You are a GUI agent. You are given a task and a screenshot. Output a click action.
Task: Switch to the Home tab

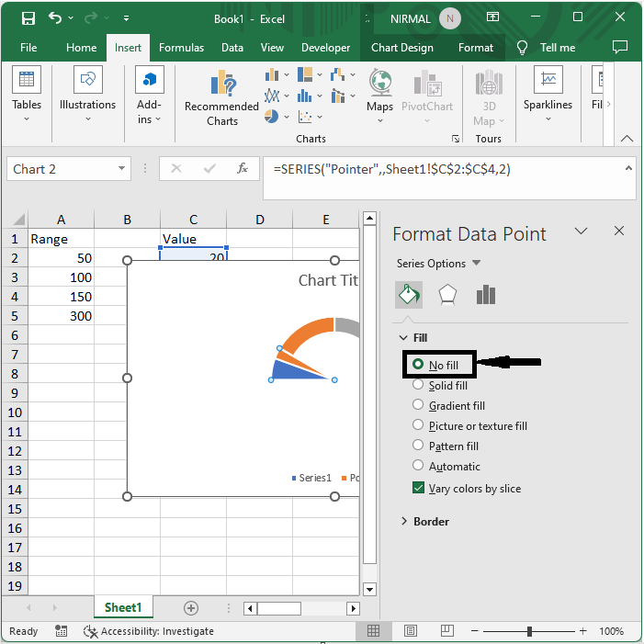pos(82,48)
